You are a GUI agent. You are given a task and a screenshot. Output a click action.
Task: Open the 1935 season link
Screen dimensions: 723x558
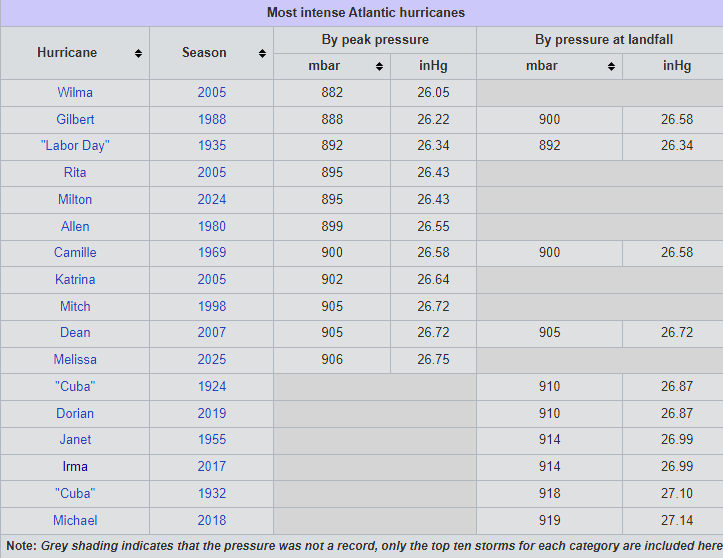tap(212, 146)
